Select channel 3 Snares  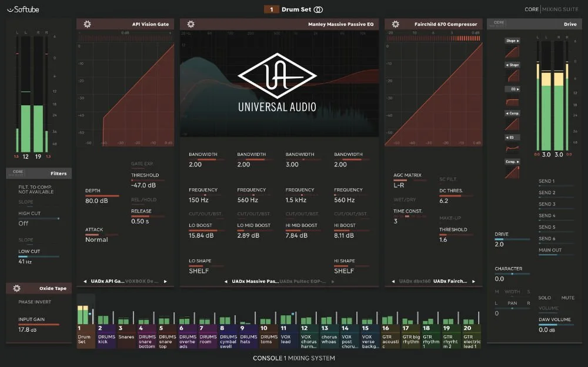(x=127, y=336)
